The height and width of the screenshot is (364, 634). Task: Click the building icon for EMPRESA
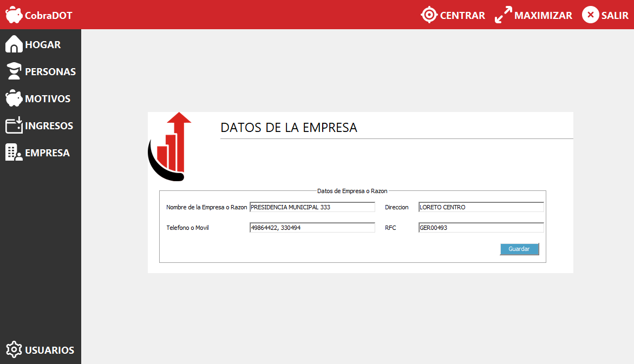click(14, 153)
